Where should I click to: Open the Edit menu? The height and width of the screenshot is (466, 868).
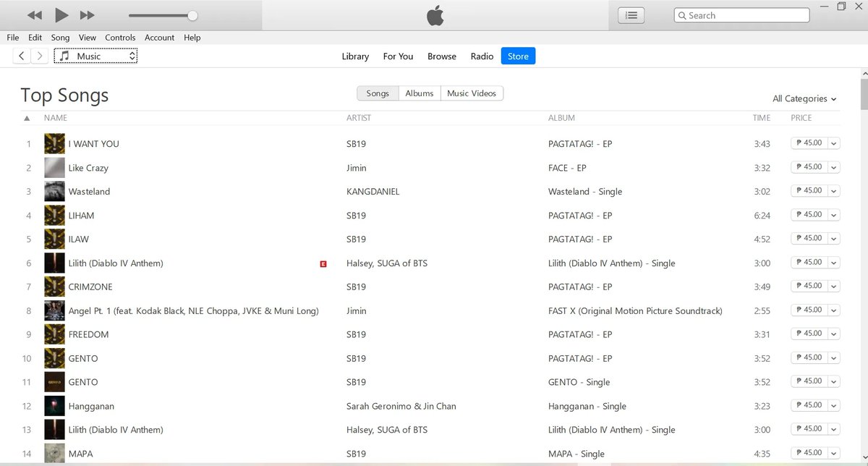coord(35,38)
